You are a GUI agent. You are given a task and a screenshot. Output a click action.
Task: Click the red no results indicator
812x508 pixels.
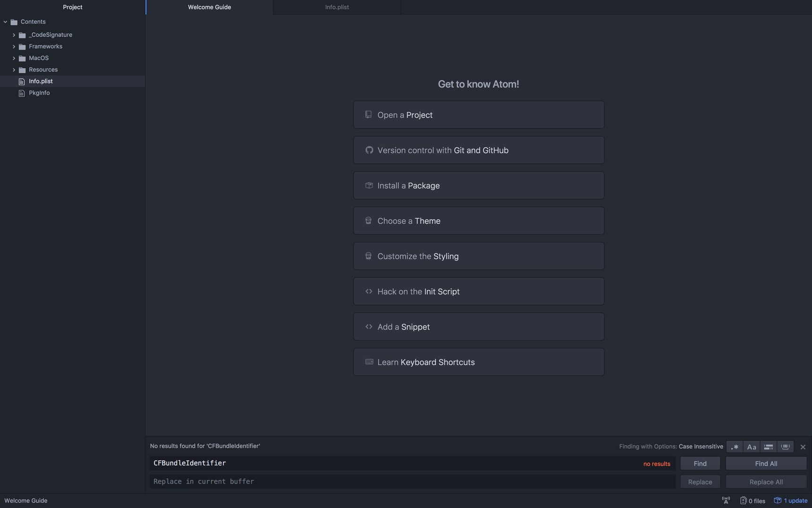(657, 464)
